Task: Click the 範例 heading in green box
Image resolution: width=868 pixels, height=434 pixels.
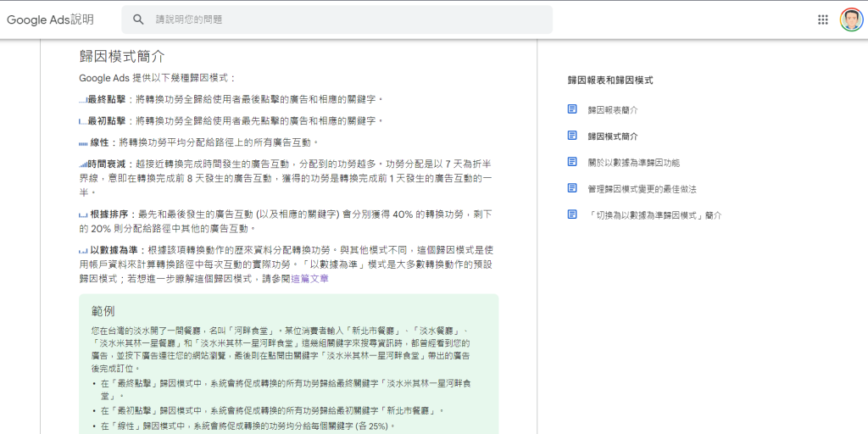Action: pyautogui.click(x=103, y=311)
